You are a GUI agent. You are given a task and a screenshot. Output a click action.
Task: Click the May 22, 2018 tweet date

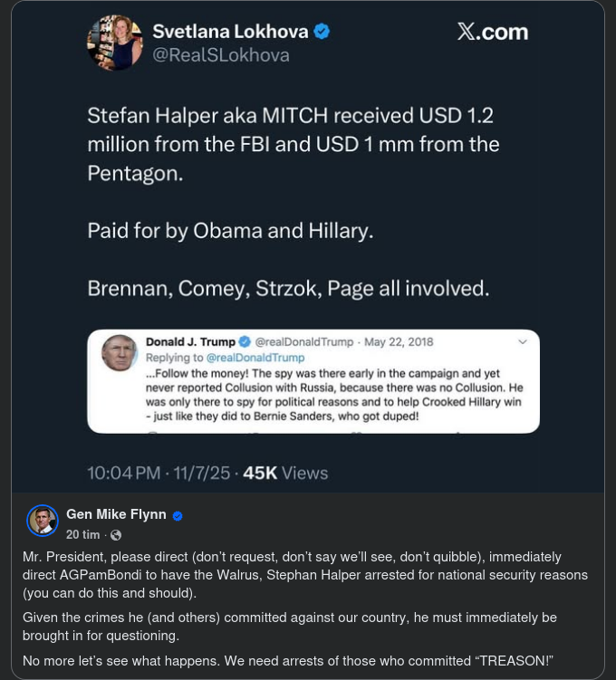click(399, 342)
